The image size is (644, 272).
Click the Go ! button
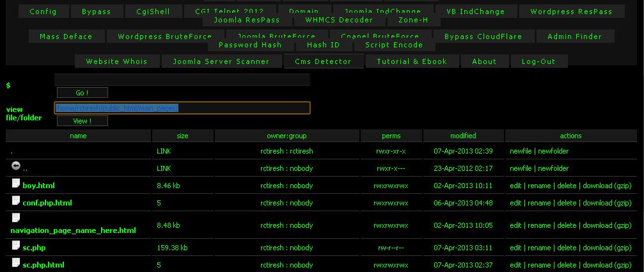pyautogui.click(x=82, y=93)
